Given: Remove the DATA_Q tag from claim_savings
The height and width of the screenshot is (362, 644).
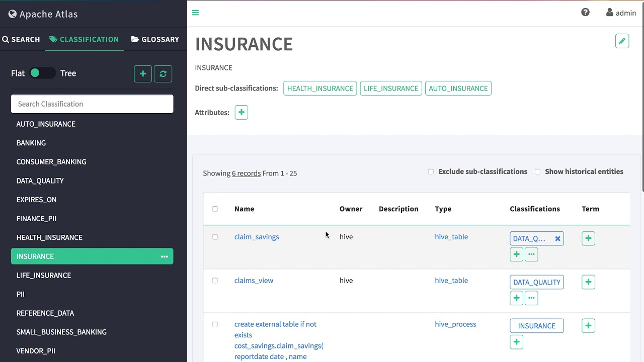Looking at the screenshot, I should pyautogui.click(x=557, y=238).
